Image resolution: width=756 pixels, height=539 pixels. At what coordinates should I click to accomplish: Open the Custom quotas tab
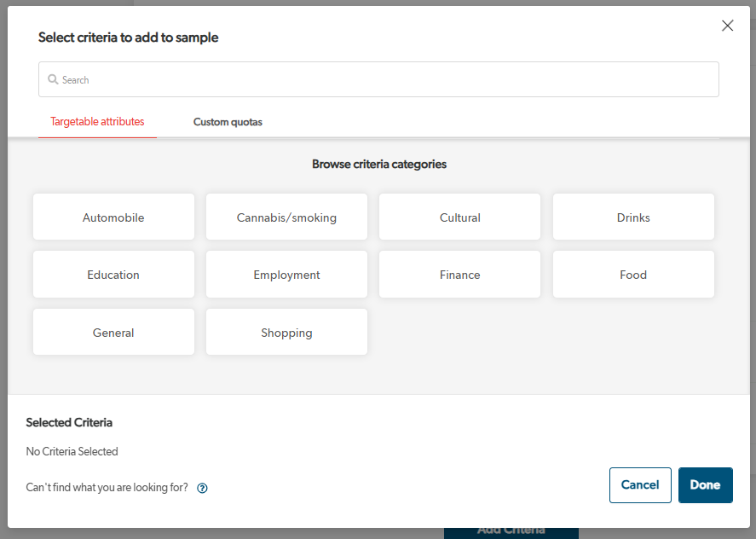[228, 122]
